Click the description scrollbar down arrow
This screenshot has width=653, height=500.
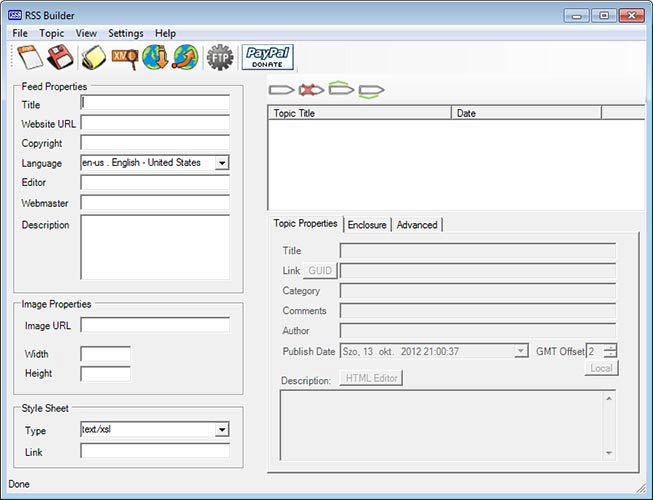point(609,453)
